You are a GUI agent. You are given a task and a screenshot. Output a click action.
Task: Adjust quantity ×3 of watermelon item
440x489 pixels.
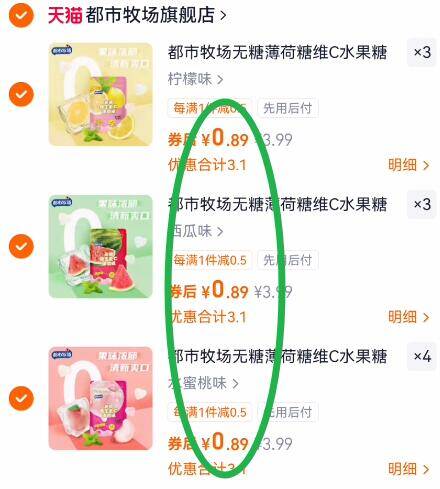click(x=422, y=204)
